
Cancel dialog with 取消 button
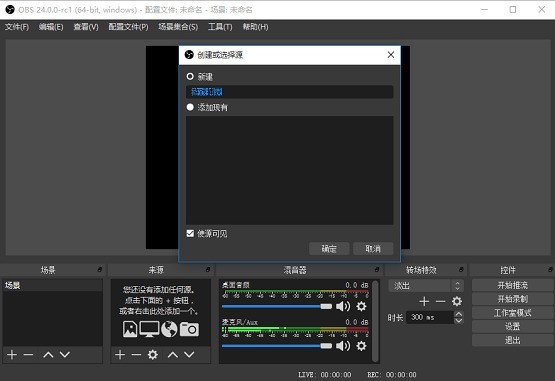coord(373,249)
